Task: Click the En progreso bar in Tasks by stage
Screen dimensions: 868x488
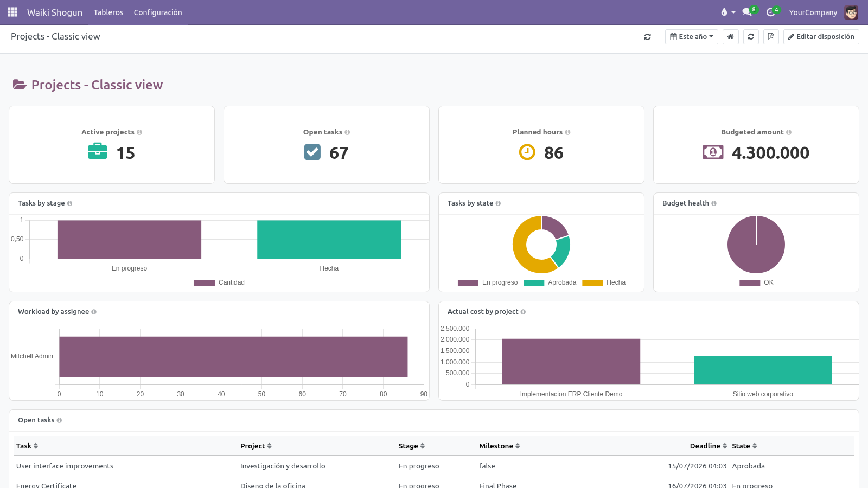Action: [129, 239]
